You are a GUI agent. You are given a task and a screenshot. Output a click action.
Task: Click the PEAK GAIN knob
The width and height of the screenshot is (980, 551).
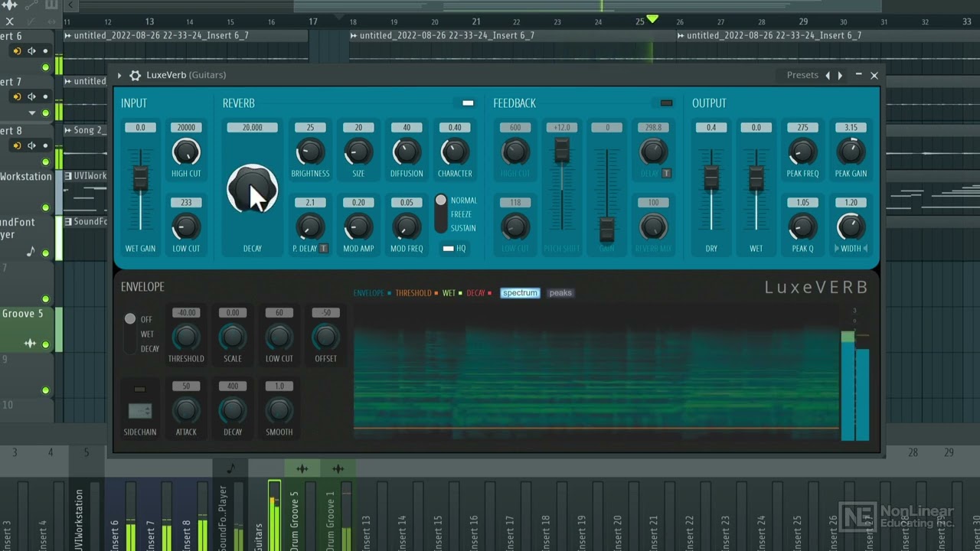click(851, 152)
